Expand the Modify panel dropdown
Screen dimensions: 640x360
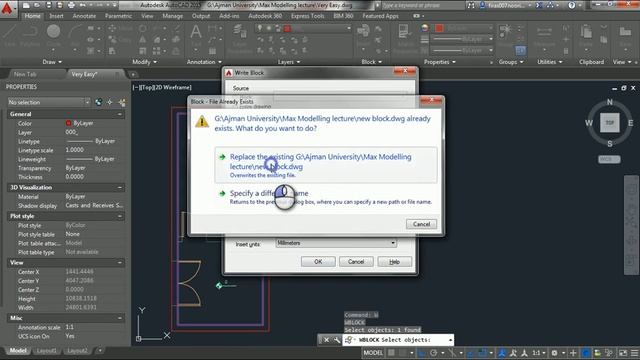[144, 62]
